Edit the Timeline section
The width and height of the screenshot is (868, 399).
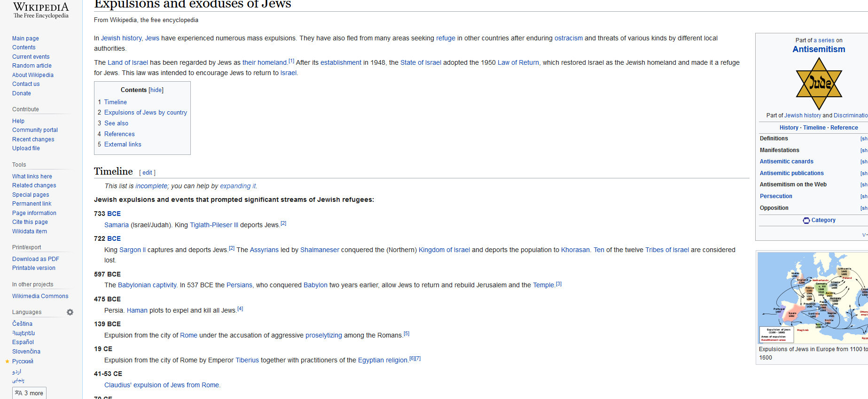click(147, 173)
